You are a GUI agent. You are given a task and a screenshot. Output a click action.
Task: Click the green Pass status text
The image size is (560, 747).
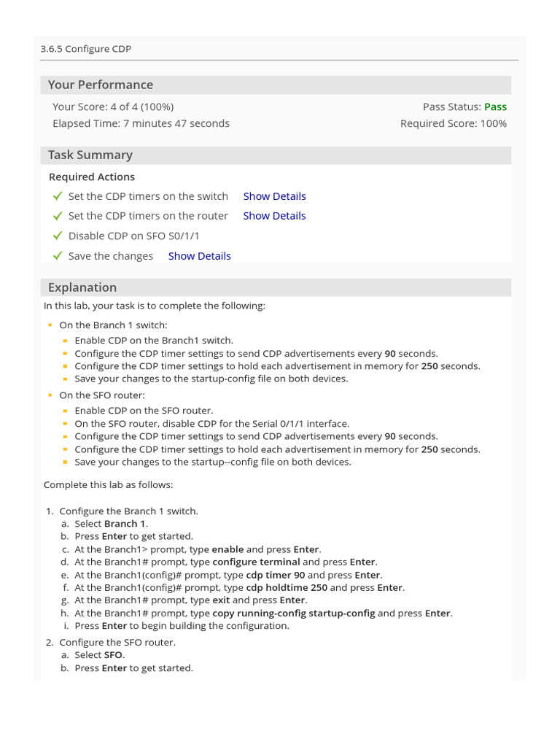pos(495,107)
